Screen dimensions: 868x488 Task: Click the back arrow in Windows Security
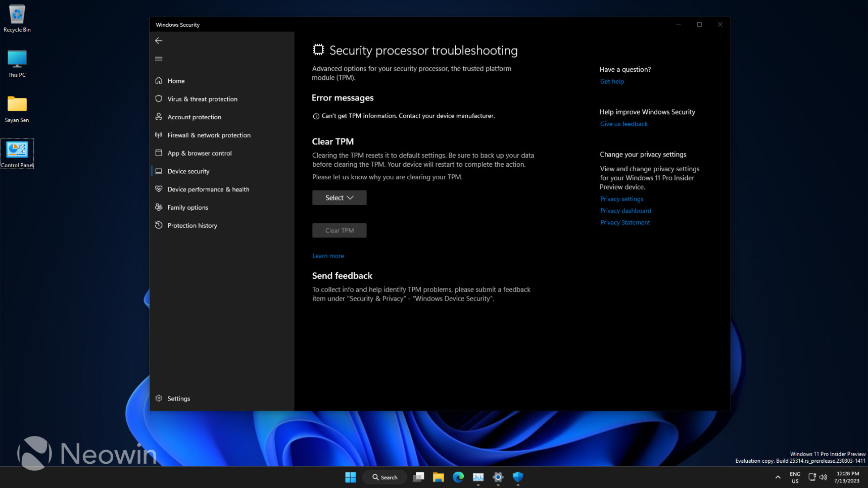click(159, 40)
